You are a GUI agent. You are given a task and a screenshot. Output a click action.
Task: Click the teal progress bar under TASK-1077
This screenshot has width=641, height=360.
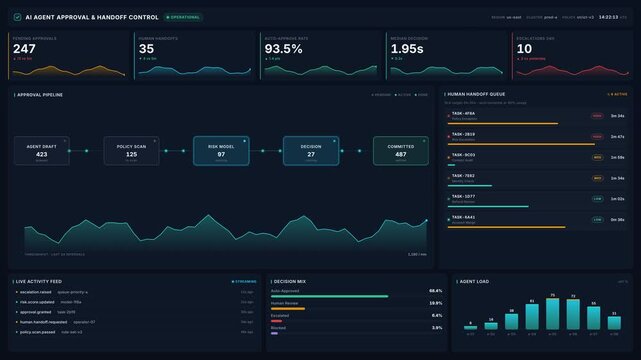[488, 206]
